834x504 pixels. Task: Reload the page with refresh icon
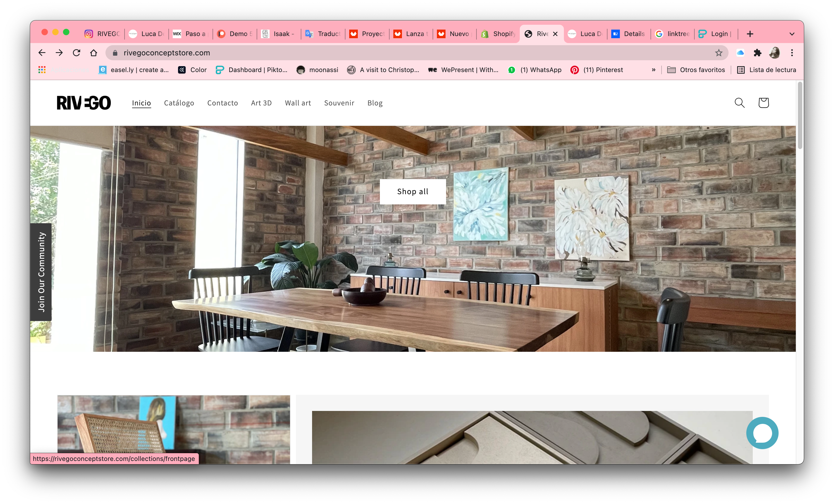tap(76, 53)
